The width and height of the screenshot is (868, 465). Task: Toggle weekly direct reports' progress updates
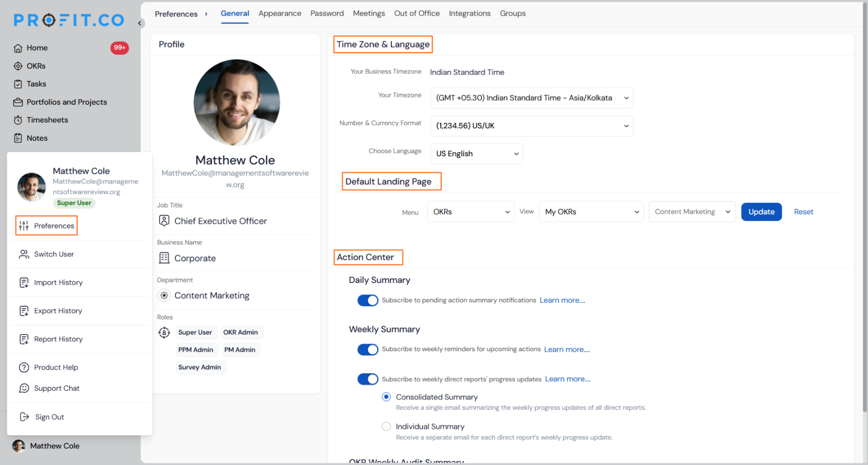(x=368, y=379)
